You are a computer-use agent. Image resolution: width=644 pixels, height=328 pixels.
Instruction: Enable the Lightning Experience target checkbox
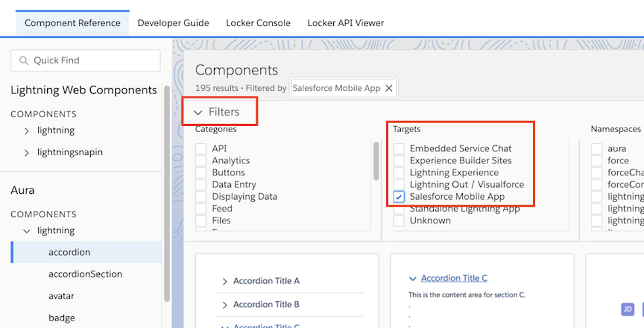pos(399,173)
